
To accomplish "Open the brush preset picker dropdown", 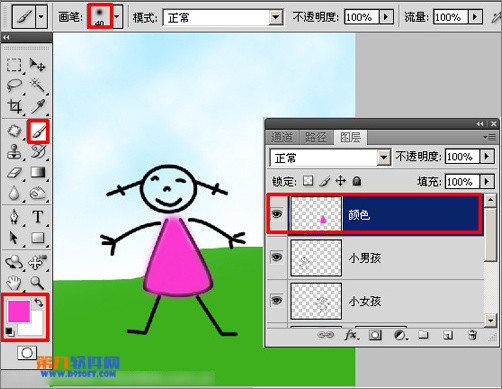I will [117, 16].
